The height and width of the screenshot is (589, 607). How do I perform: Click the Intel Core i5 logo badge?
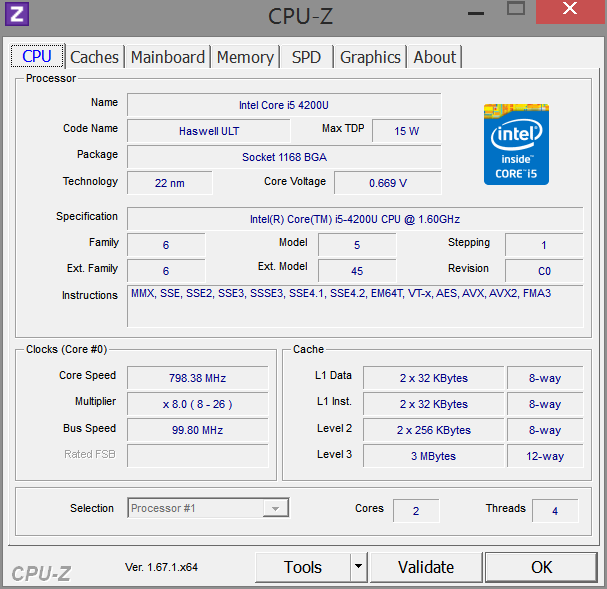pyautogui.click(x=516, y=144)
